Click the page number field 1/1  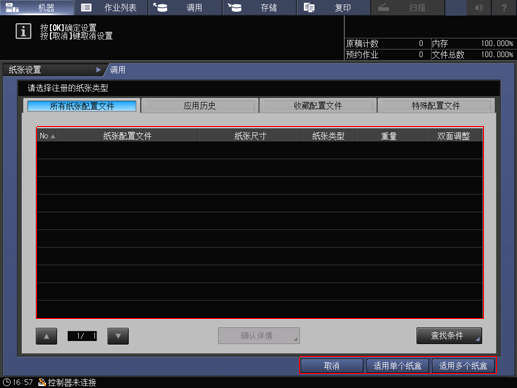(x=82, y=336)
